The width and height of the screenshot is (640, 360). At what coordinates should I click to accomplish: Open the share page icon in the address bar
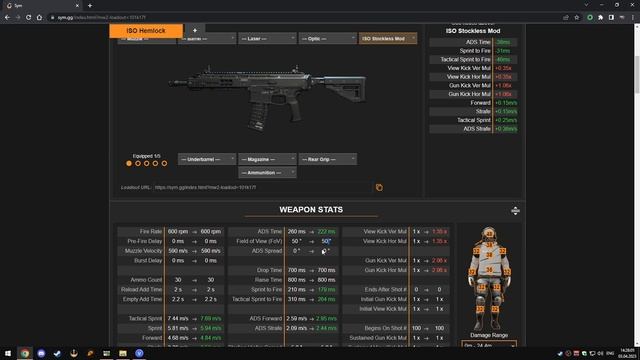click(566, 18)
